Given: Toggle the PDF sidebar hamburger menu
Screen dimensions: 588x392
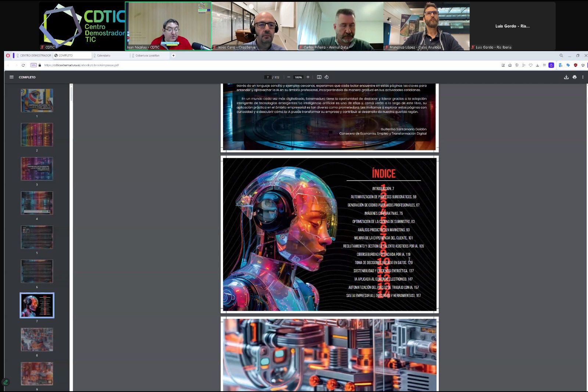Looking at the screenshot, I should 11,77.
